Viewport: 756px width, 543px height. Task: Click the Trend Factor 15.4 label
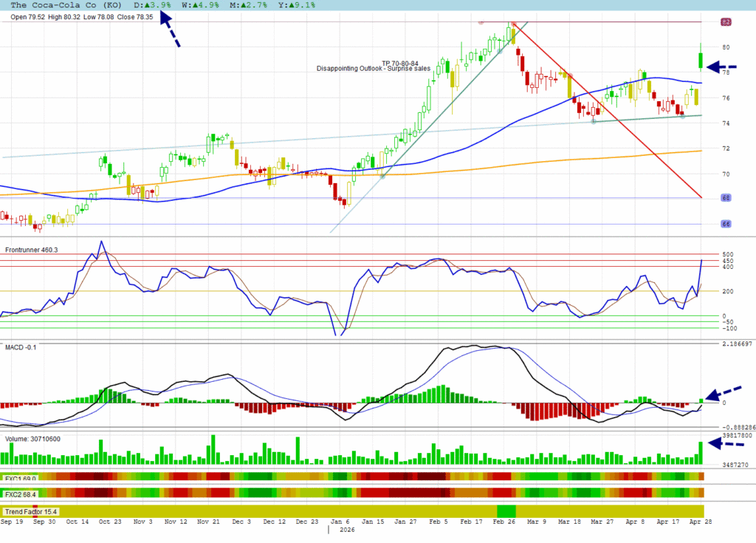[31, 511]
